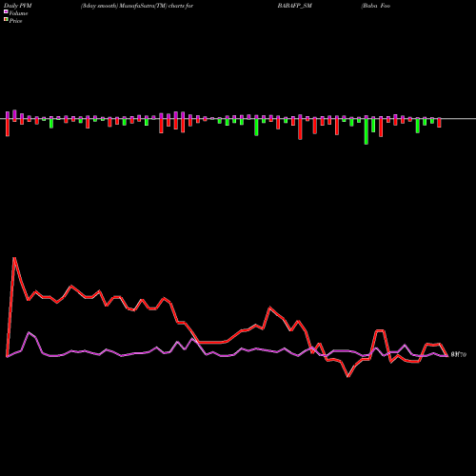Click the BABAFP_SM symbol text
This screenshot has width=476, height=476.
295,6
